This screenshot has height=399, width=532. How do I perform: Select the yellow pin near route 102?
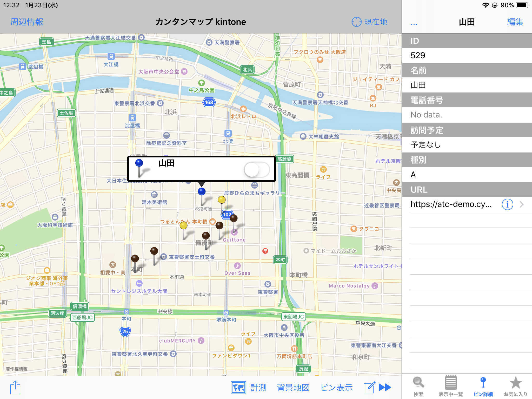point(222,200)
